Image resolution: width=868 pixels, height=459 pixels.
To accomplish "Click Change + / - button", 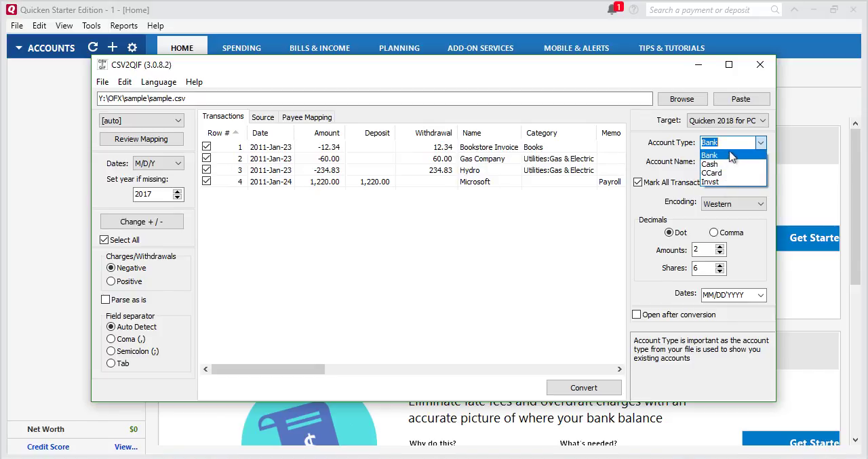I will pos(142,222).
